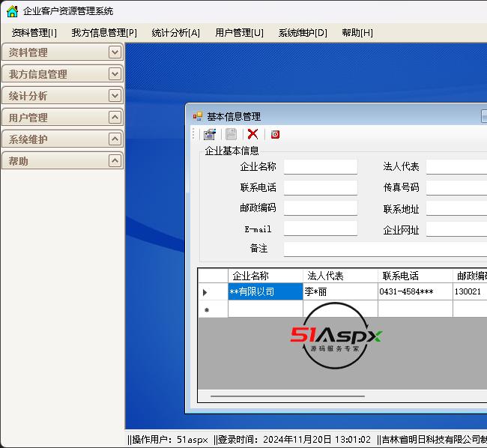Click the 登录时间 status bar entry
The image size is (487, 448).
pyautogui.click(x=292, y=440)
